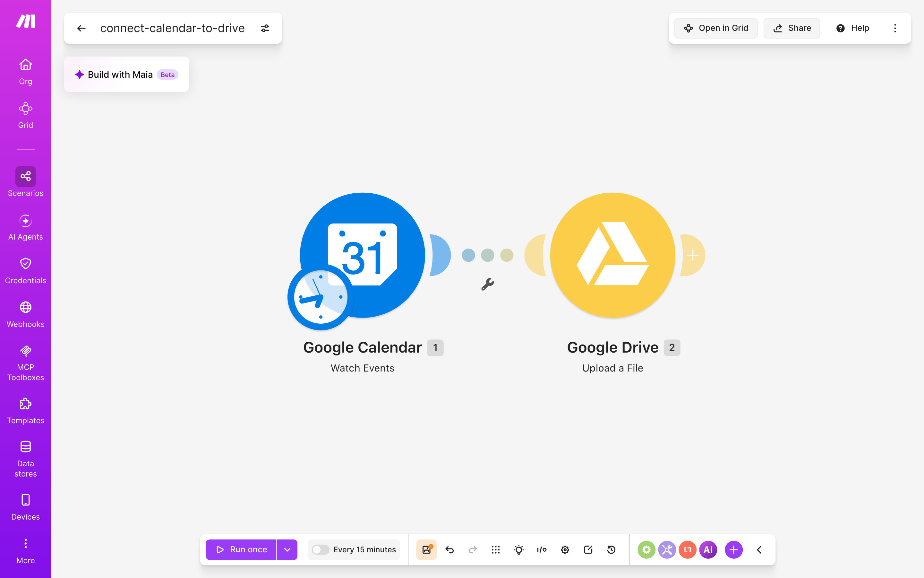Viewport: 924px width, 578px height.
Task: Go to Devices
Action: [26, 507]
